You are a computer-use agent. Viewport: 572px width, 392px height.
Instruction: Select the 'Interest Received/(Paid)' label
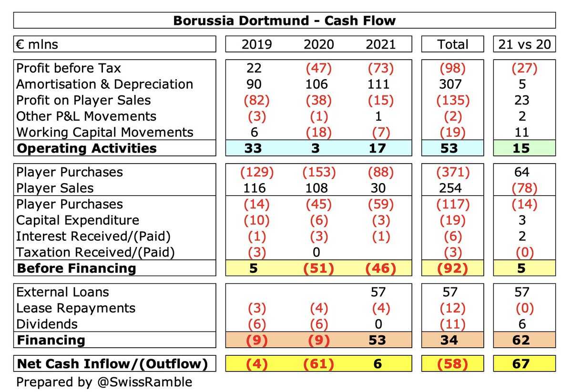pyautogui.click(x=93, y=236)
